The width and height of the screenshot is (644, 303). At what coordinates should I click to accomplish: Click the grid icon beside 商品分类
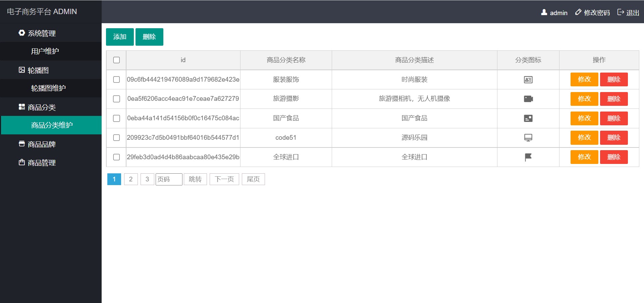point(22,107)
